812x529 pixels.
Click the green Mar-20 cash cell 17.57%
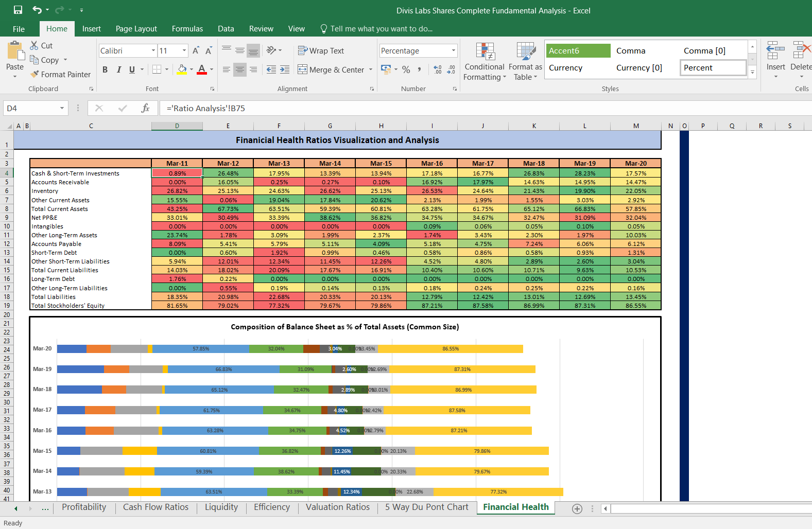click(x=636, y=173)
